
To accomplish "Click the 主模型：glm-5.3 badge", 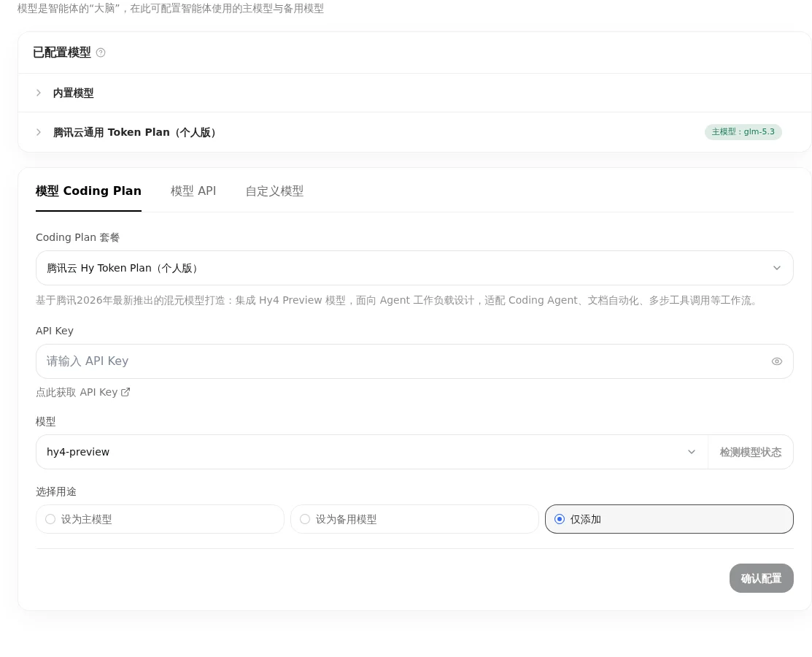I will (743, 131).
